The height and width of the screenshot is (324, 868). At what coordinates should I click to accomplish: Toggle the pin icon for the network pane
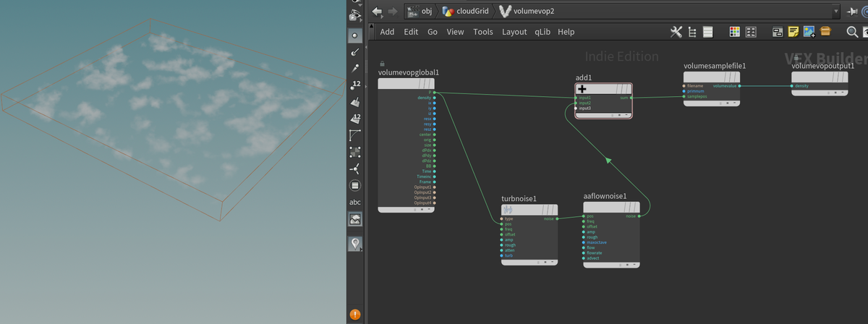(x=852, y=11)
